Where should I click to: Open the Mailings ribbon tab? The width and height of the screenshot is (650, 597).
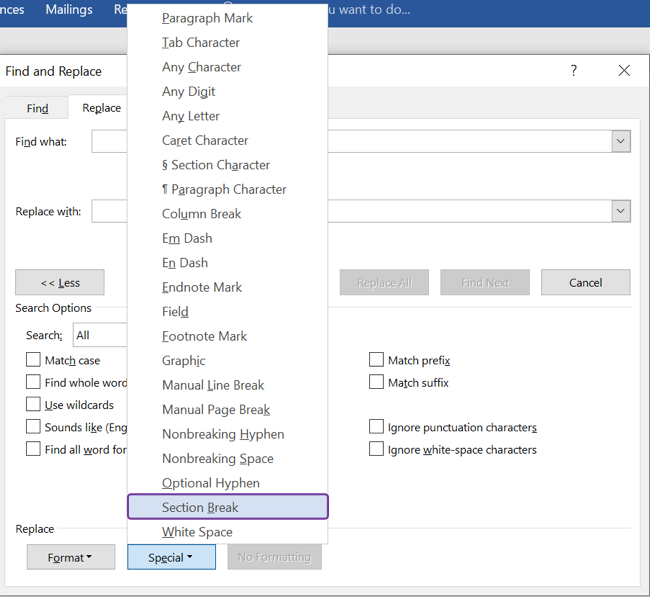(x=69, y=10)
